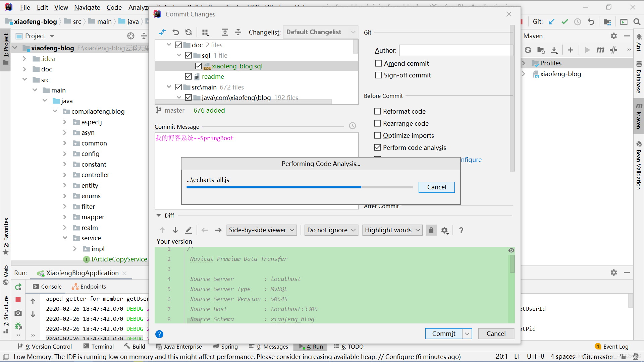The height and width of the screenshot is (362, 644).
Task: Click the Commit button to save changes
Action: [444, 333]
